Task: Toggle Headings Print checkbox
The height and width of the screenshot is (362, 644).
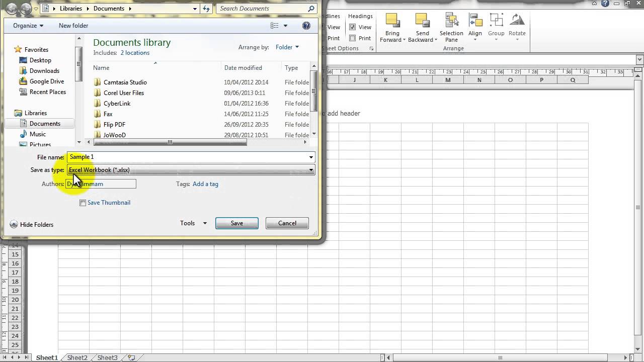Action: coord(352,38)
